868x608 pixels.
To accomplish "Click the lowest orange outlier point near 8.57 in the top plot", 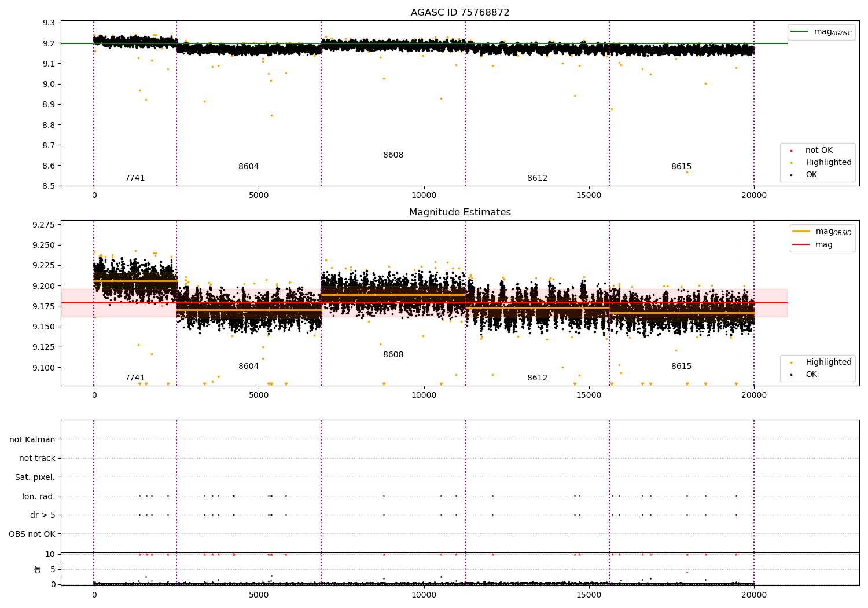I will [687, 172].
